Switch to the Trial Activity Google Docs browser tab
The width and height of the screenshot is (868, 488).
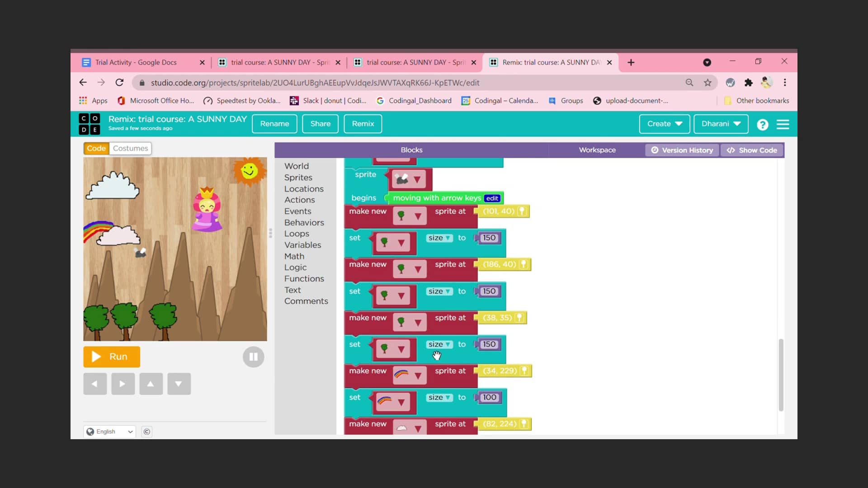[x=136, y=62]
